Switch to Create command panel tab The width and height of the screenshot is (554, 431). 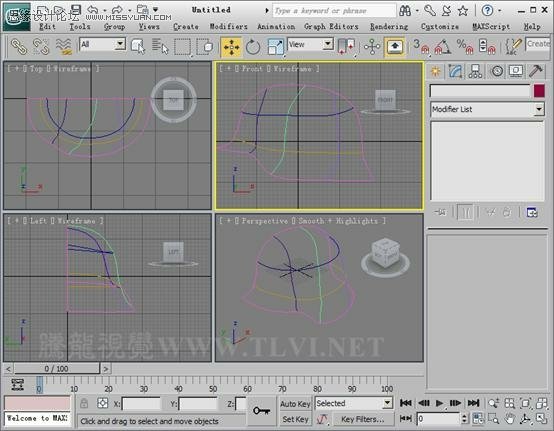(x=436, y=71)
